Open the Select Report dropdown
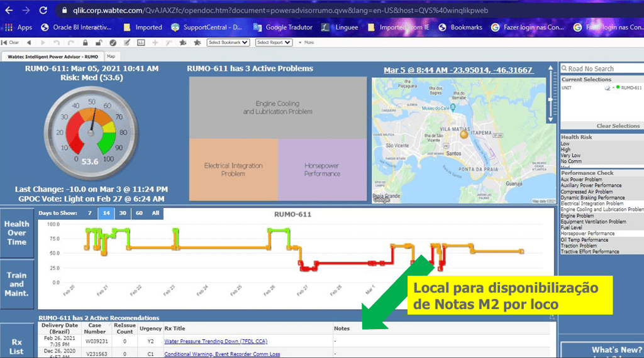 click(x=274, y=42)
